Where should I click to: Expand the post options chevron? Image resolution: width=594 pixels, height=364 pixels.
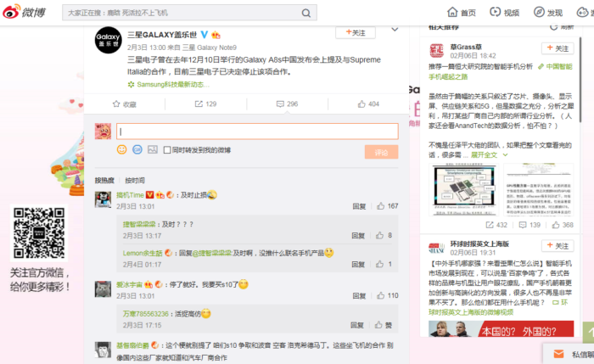[x=395, y=30]
